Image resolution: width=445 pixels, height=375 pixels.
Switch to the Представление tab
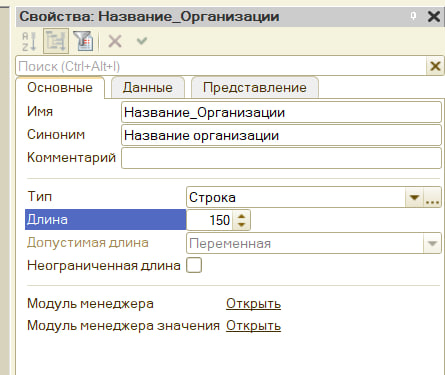click(255, 88)
